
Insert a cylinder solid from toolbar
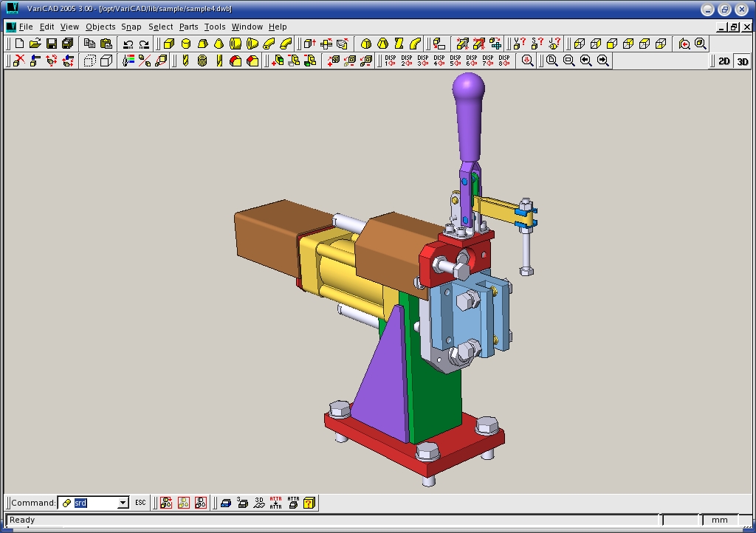[x=186, y=44]
